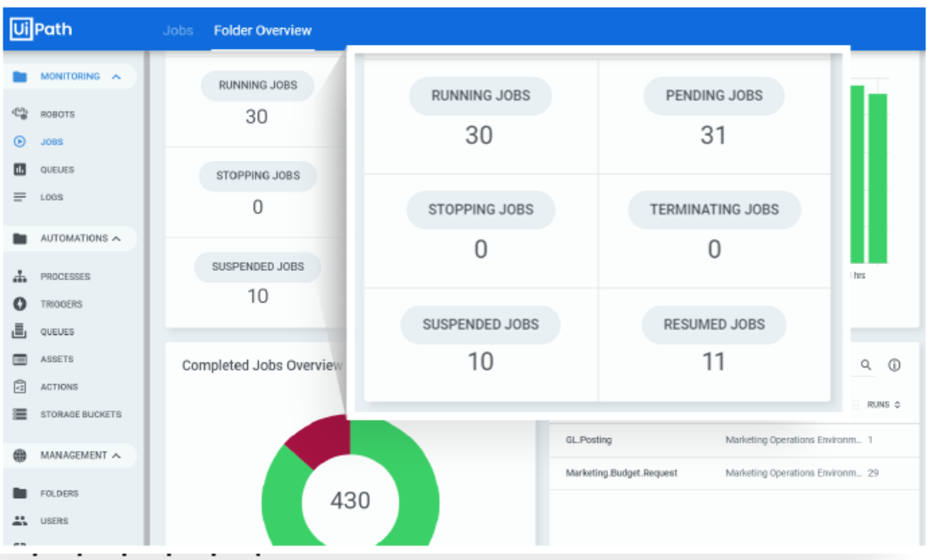Click the Logs lines icon
Screen dimensions: 927x560
[20, 197]
